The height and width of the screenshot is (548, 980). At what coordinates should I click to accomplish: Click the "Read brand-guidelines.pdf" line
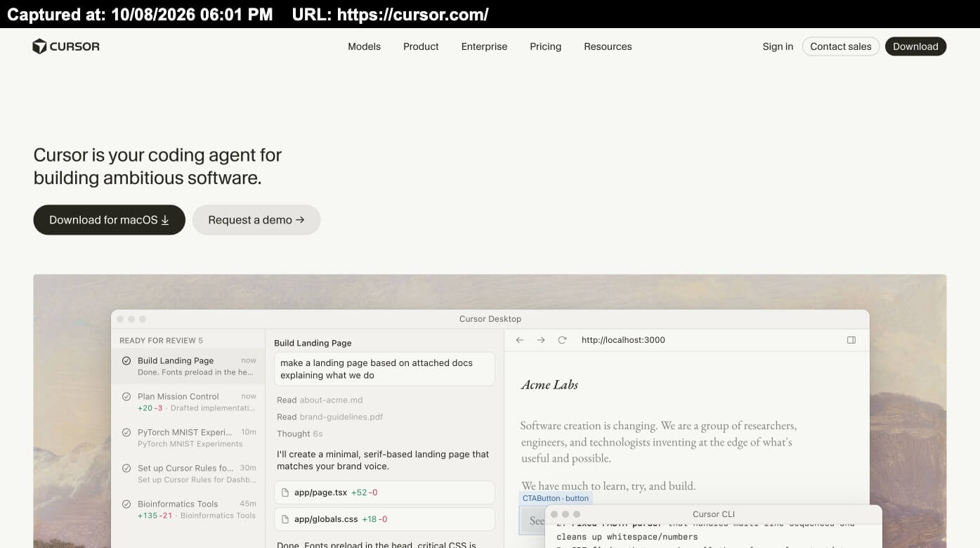[x=330, y=417]
